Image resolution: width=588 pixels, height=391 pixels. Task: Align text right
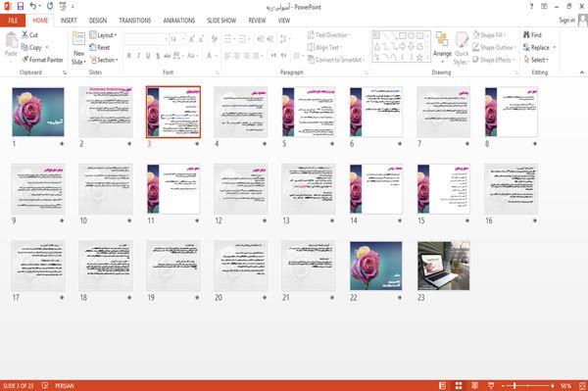coord(246,56)
